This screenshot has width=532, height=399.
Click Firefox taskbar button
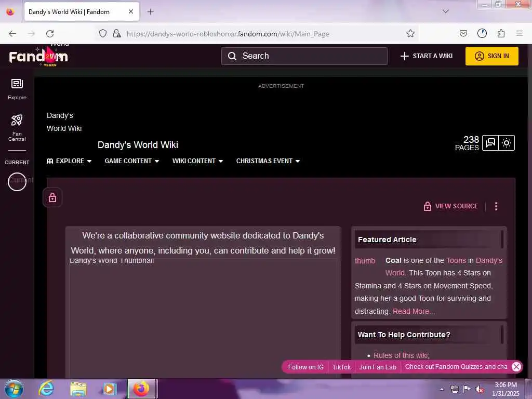pyautogui.click(x=142, y=389)
